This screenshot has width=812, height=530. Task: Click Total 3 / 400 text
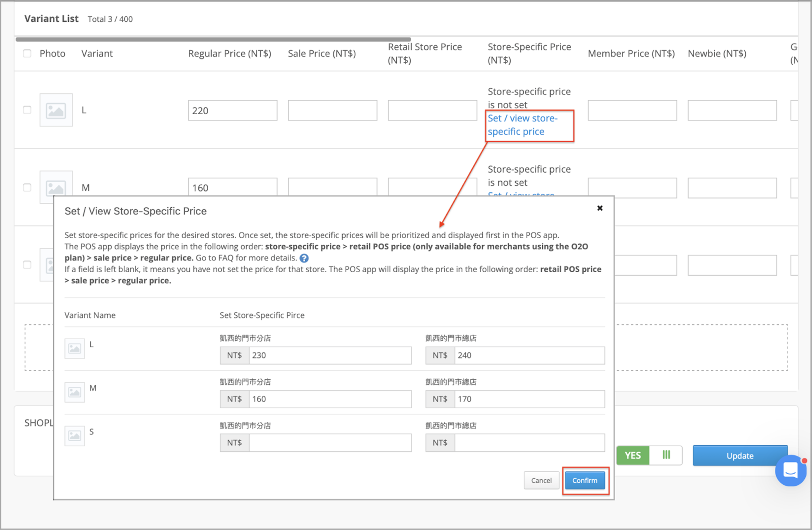110,19
